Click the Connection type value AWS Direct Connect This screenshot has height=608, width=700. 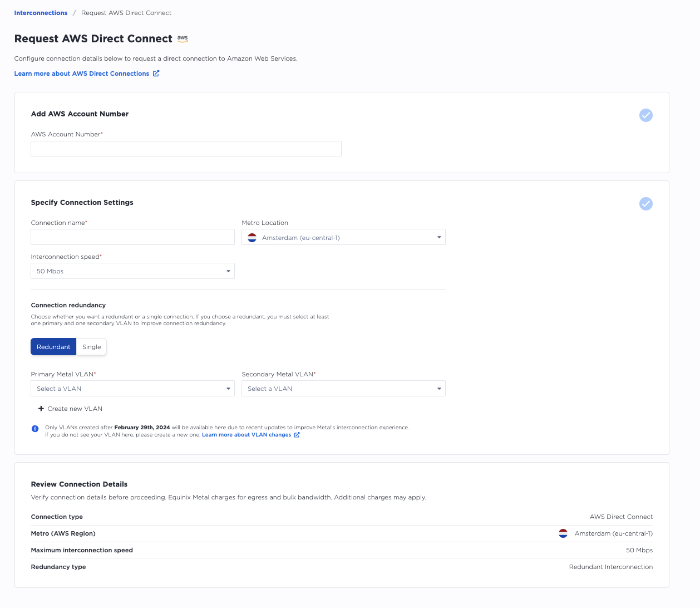point(621,517)
